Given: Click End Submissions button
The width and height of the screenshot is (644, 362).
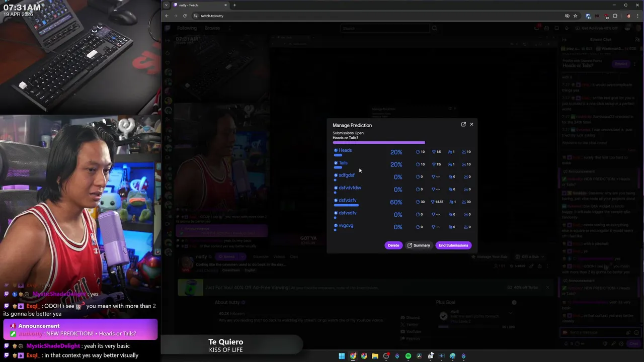Looking at the screenshot, I should 453,245.
